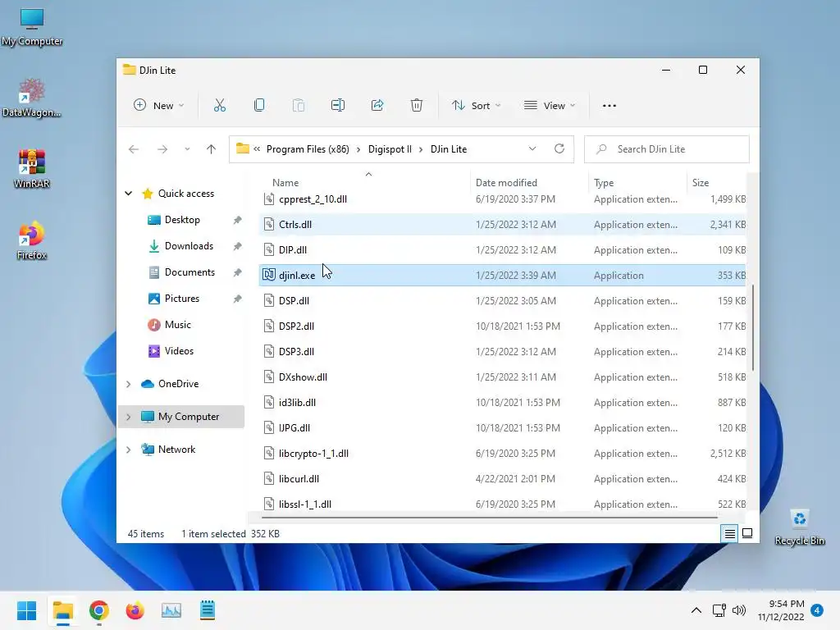Expand the Network tree node
Image resolution: width=840 pixels, height=630 pixels.
(x=129, y=450)
